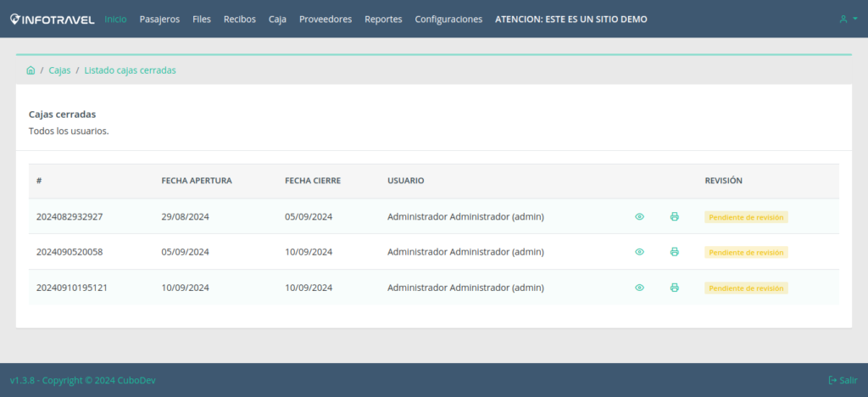Open eye icon for box 2024090520058
This screenshot has width=868, height=397.
(x=639, y=252)
